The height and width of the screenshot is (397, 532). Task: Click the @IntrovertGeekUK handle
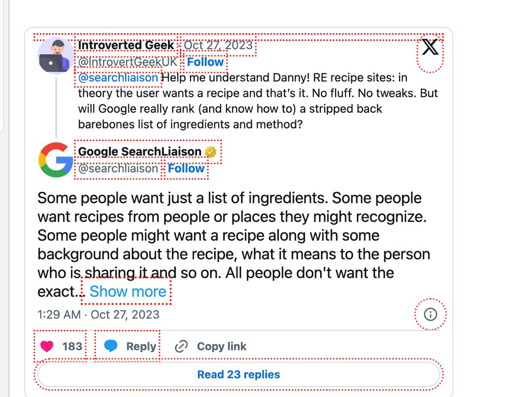click(128, 62)
